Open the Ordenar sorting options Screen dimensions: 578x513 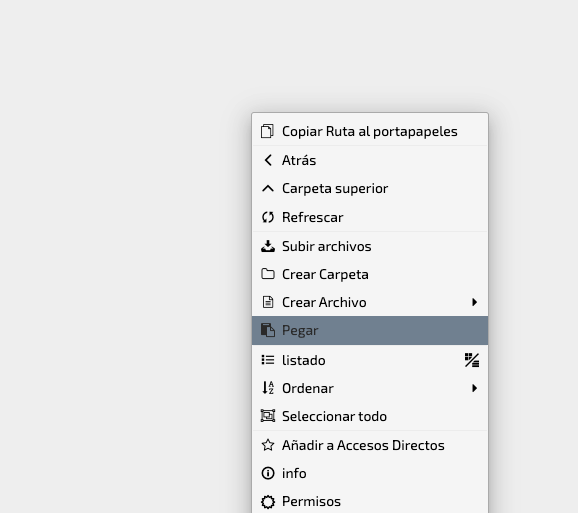[x=370, y=388]
